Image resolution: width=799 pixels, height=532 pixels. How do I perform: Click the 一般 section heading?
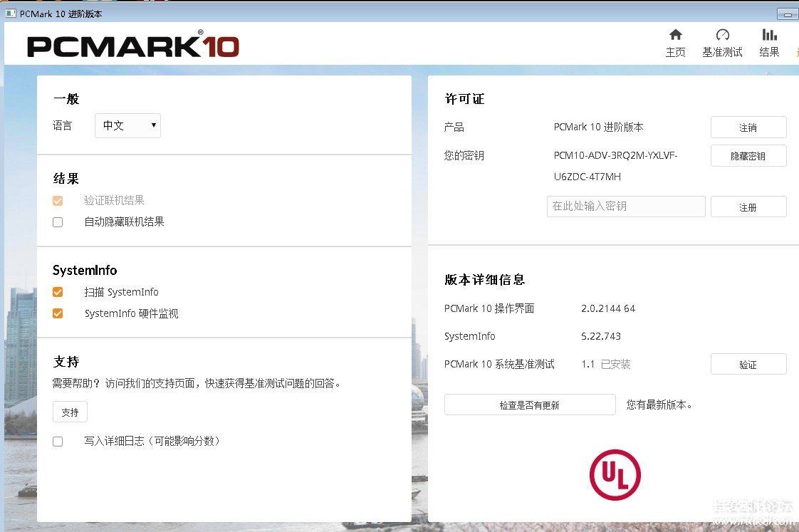66,99
